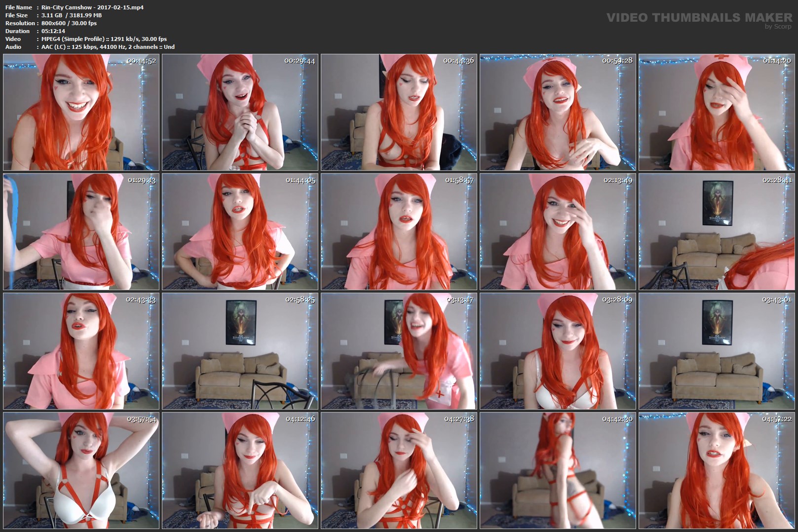
Task: Click the 'Duration' label in the header
Action: pos(17,31)
